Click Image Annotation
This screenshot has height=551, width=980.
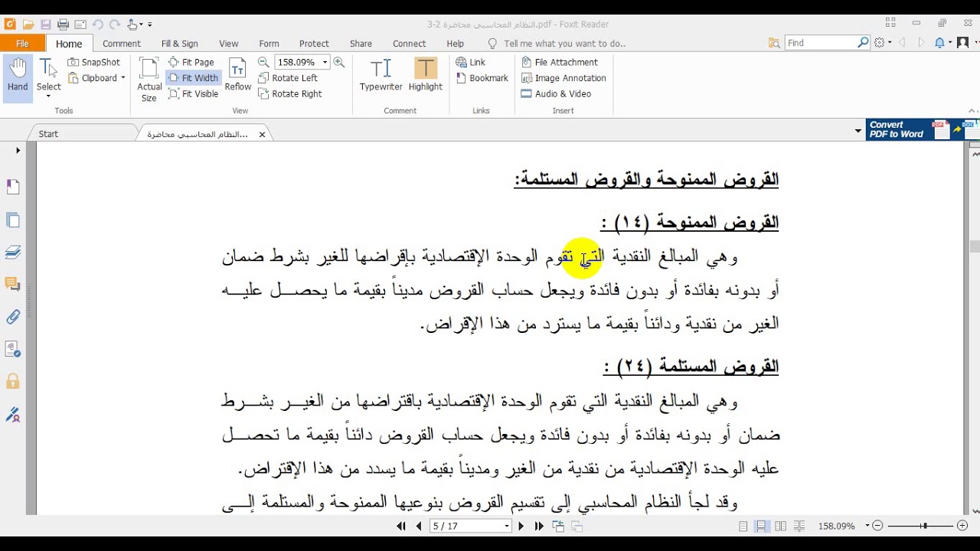click(563, 78)
